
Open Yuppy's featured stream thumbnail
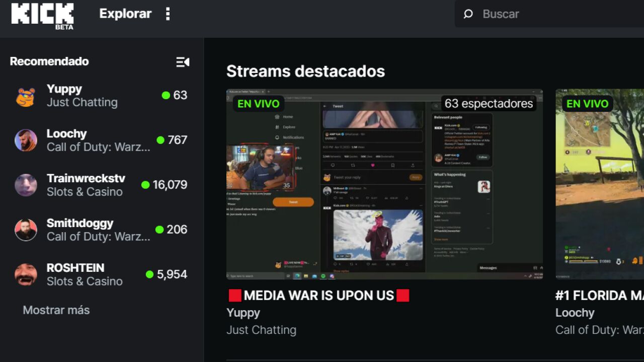384,184
